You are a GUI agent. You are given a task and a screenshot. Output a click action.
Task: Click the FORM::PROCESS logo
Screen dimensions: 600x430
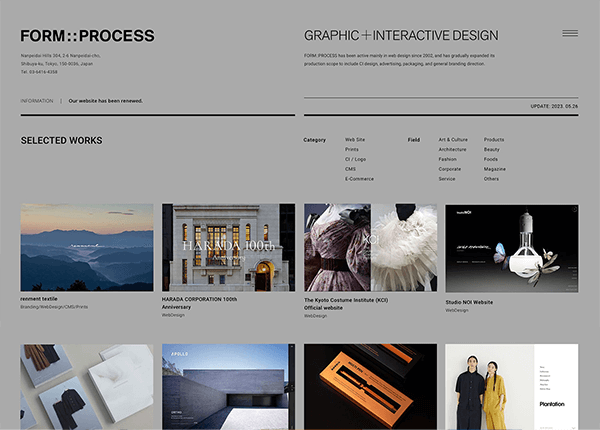(88, 36)
